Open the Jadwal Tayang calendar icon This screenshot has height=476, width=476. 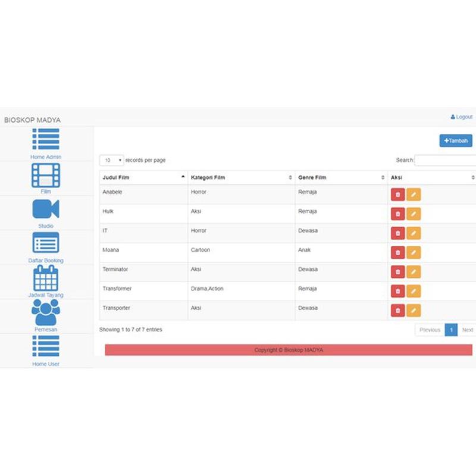coord(46,278)
